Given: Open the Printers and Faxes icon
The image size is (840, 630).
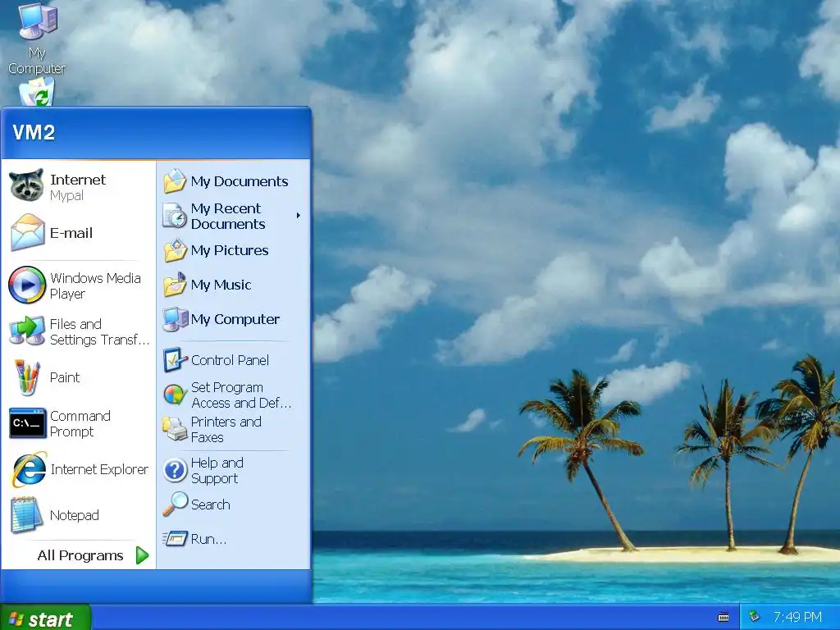Looking at the screenshot, I should pyautogui.click(x=175, y=429).
